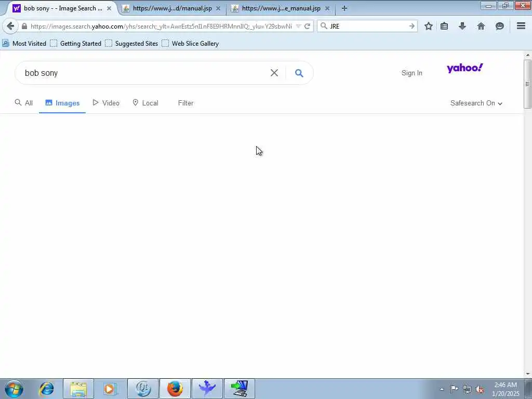Select the Local search tab
This screenshot has width=532, height=399.
[x=145, y=103]
